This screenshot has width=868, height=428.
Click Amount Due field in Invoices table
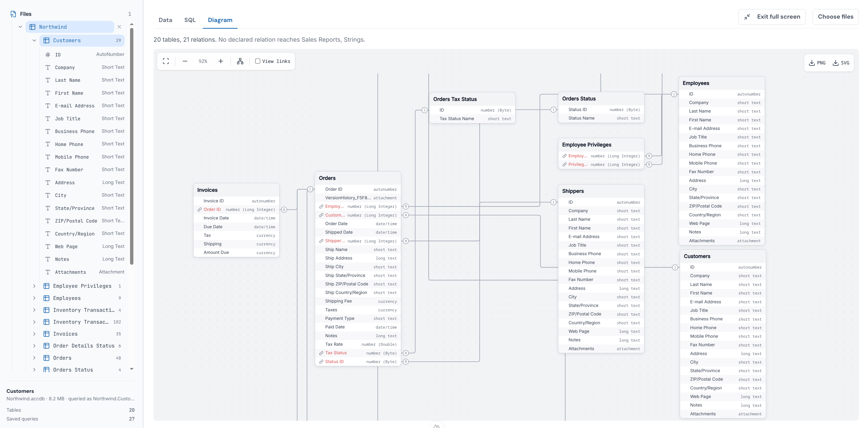tap(236, 253)
